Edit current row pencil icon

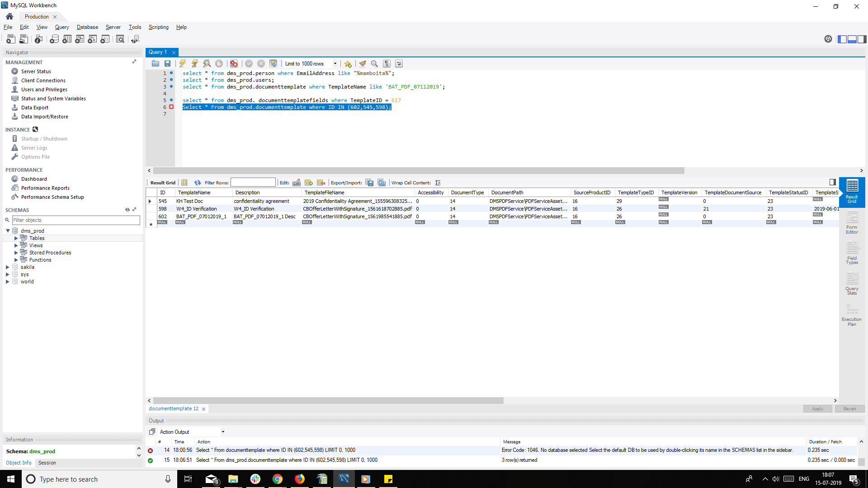click(297, 183)
